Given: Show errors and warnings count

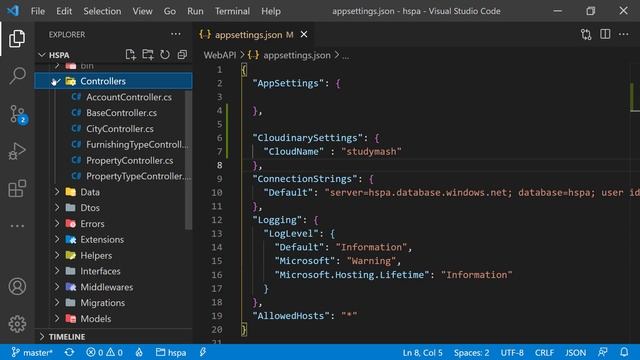Looking at the screenshot, I should (x=104, y=352).
